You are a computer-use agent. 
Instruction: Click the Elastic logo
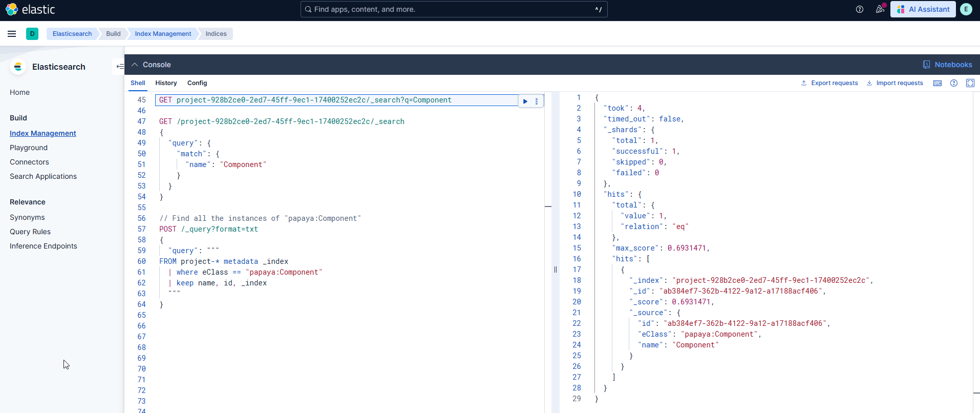[x=30, y=9]
